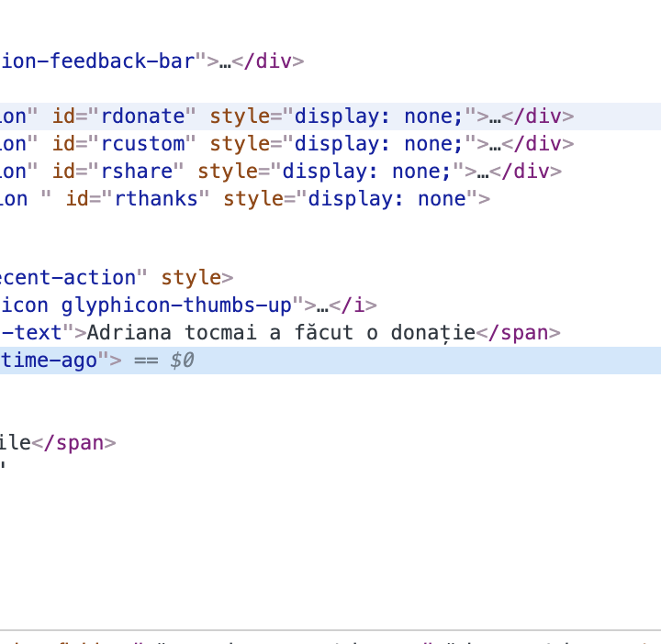Select the highlighted time-ago element row
Screen dimensions: 661x644
(367, 361)
